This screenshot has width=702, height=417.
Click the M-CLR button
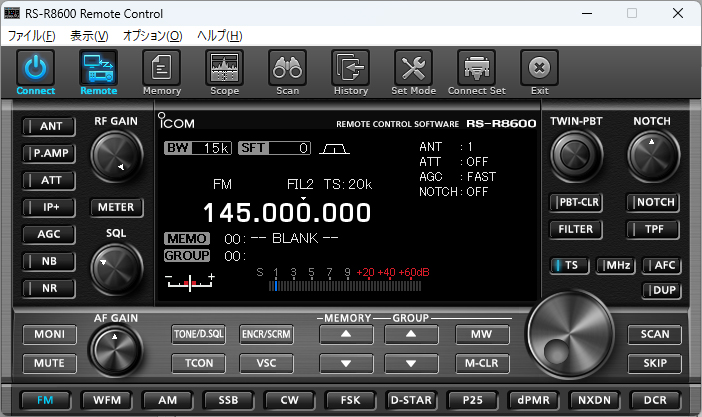point(482,363)
